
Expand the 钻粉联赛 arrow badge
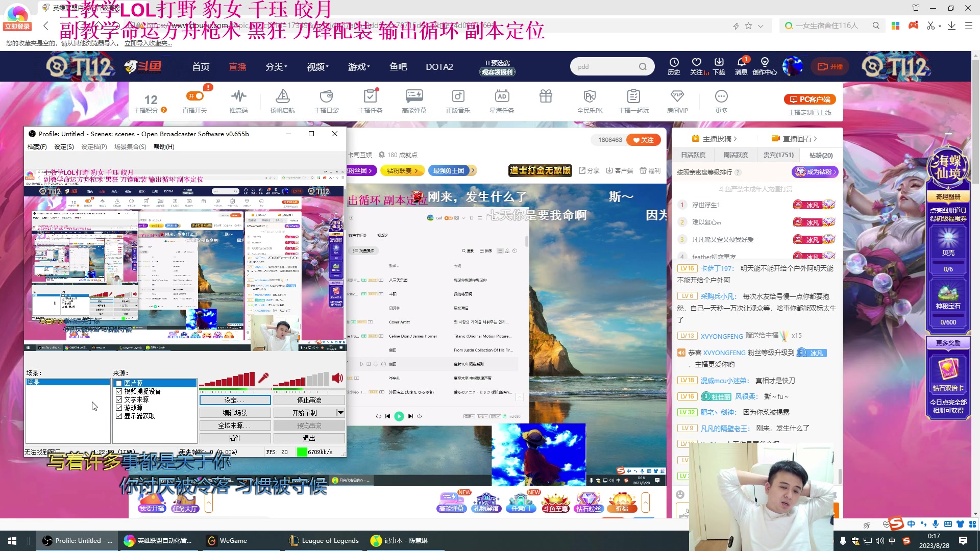(402, 171)
